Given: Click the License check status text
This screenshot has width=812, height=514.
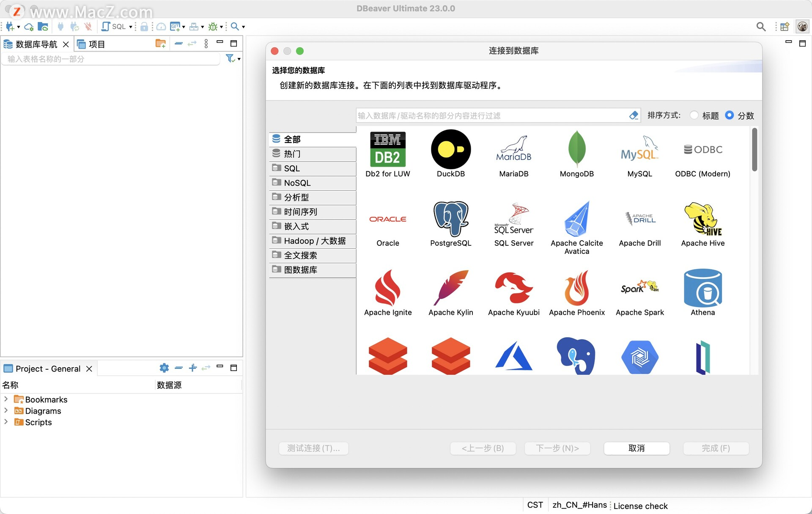Looking at the screenshot, I should coord(640,506).
